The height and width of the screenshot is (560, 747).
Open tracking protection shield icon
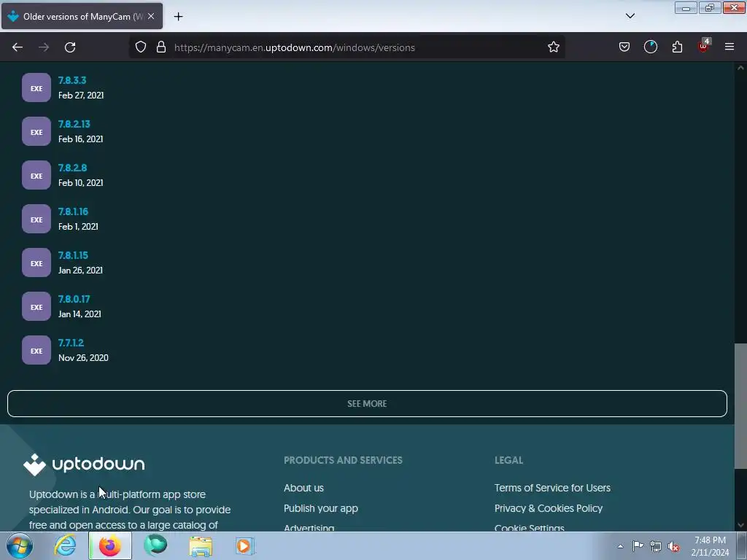click(141, 47)
